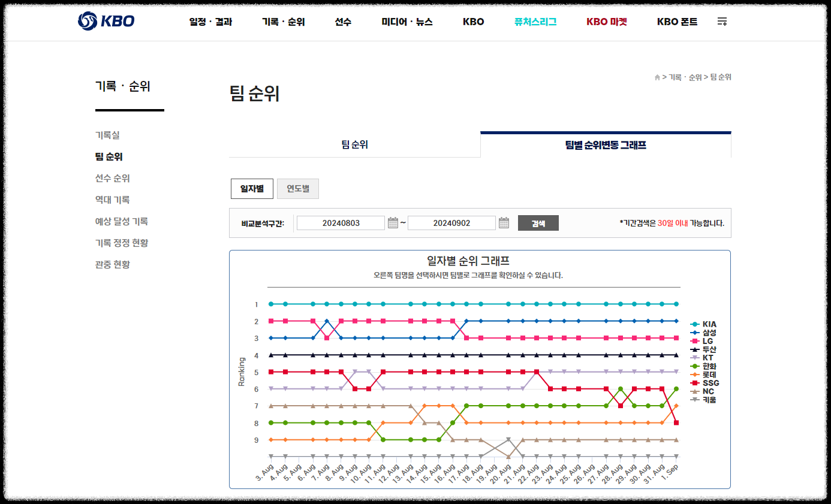Open 관중 현황 in the sidebar
This screenshot has width=831, height=504.
(x=113, y=265)
